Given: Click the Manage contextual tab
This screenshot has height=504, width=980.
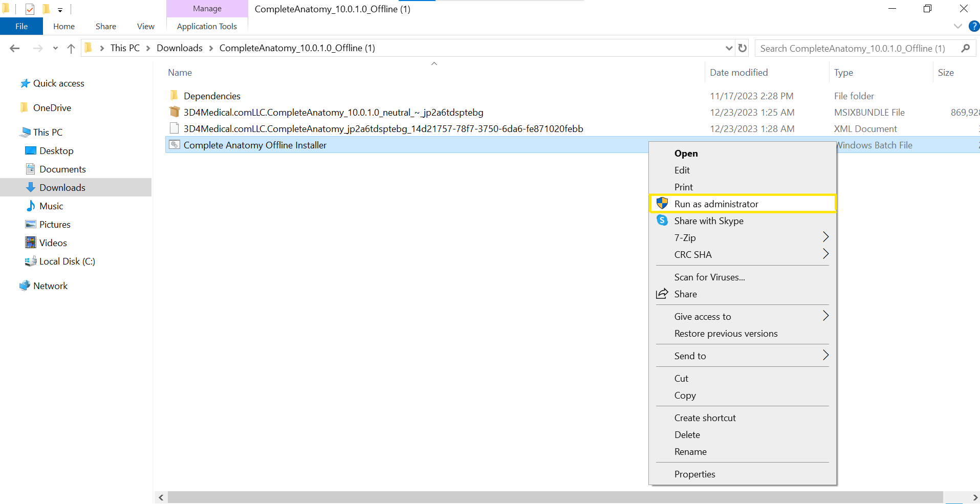Looking at the screenshot, I should click(x=207, y=9).
